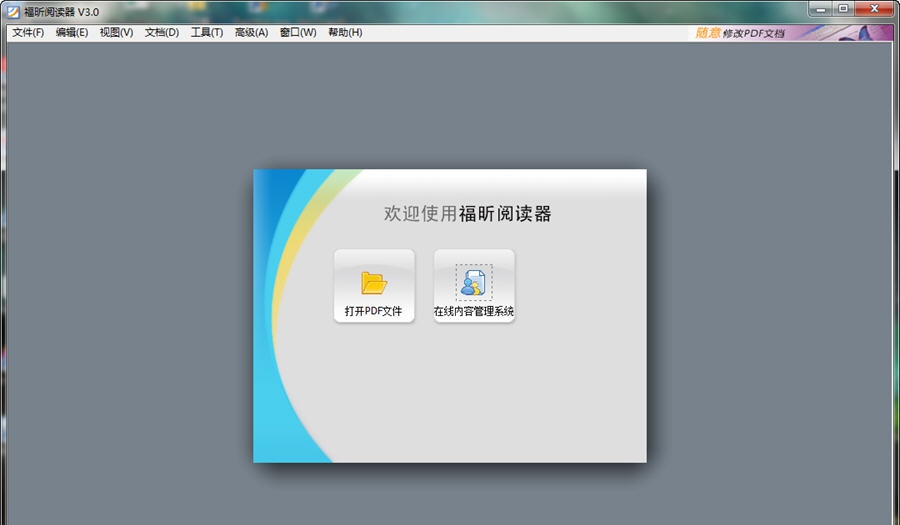The width and height of the screenshot is (900, 525).
Task: Maximize the 福昕阅读器 window
Action: tap(843, 9)
